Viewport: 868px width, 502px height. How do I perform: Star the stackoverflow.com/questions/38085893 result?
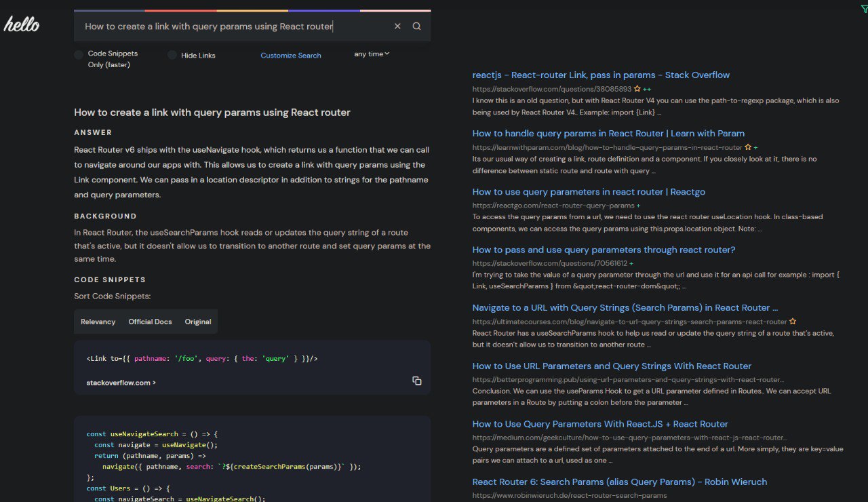point(637,89)
